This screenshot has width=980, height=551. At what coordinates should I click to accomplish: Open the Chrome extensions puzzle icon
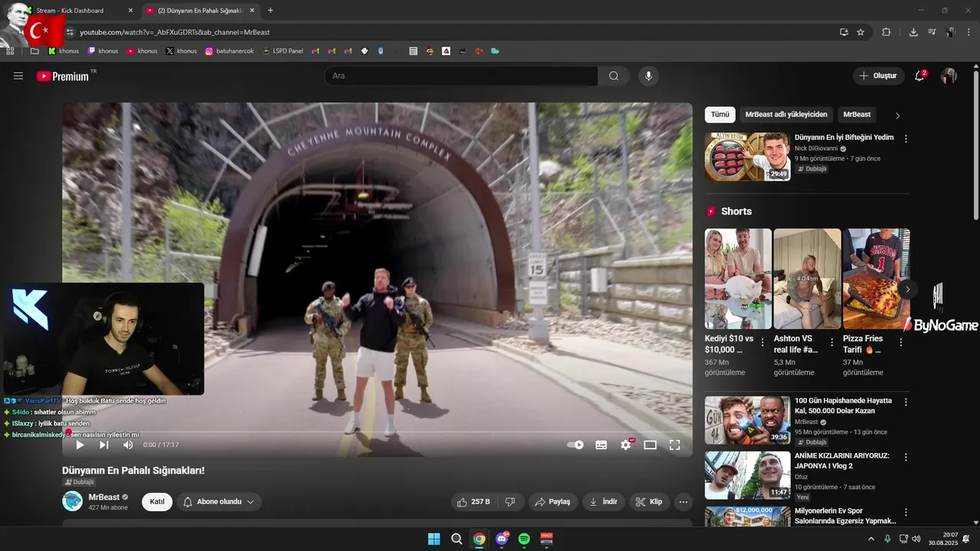[x=887, y=32]
